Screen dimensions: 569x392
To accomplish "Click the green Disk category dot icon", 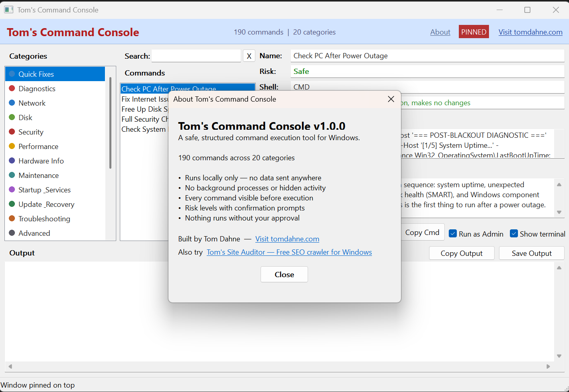I will pyautogui.click(x=12, y=117).
